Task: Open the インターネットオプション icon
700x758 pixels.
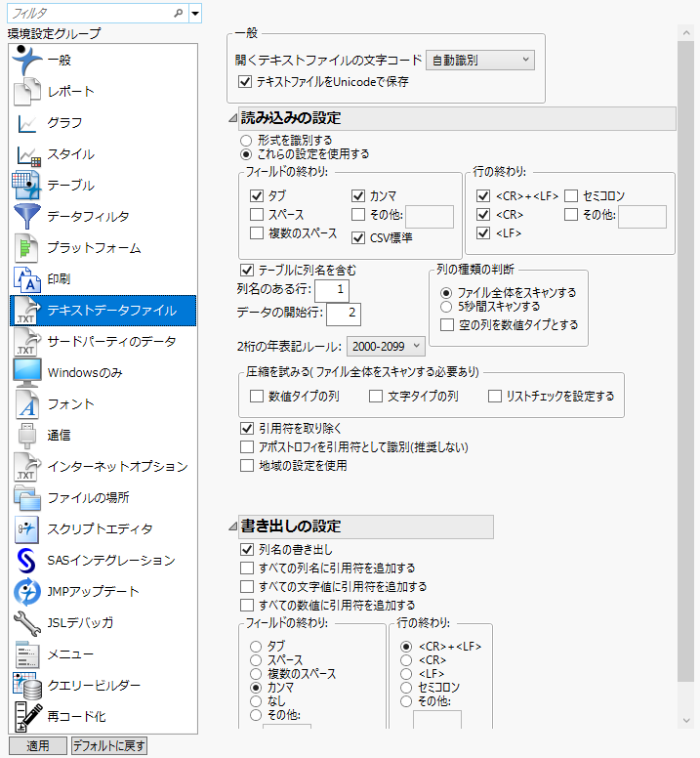Action: 27,467
